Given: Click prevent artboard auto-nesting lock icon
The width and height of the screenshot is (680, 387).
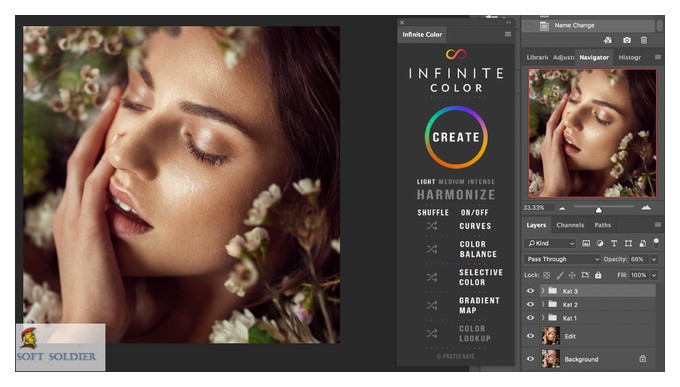Looking at the screenshot, I should pos(585,275).
